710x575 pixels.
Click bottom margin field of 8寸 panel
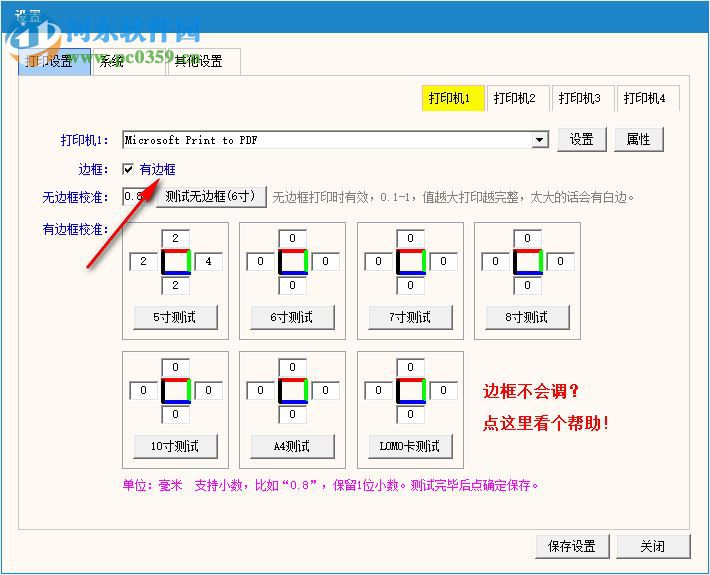click(x=528, y=286)
